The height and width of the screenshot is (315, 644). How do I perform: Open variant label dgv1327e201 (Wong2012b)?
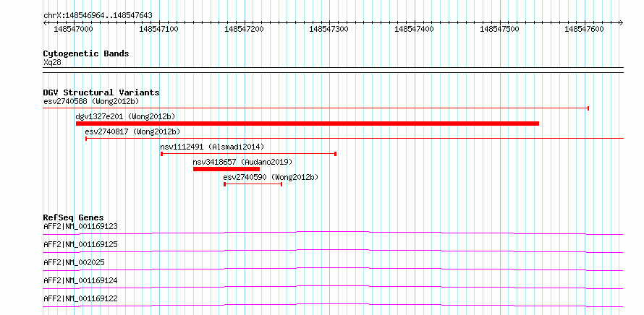[125, 116]
